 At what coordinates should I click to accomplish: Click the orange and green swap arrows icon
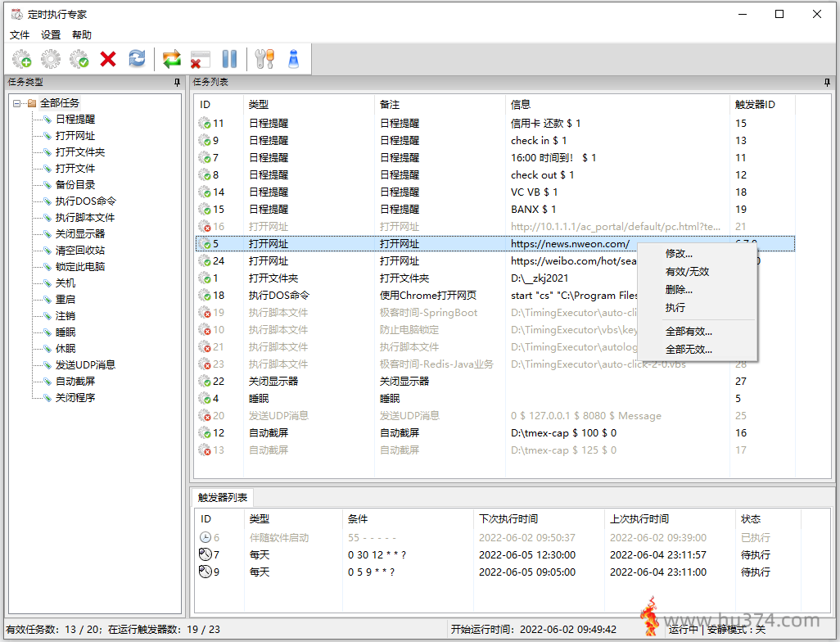coord(172,59)
